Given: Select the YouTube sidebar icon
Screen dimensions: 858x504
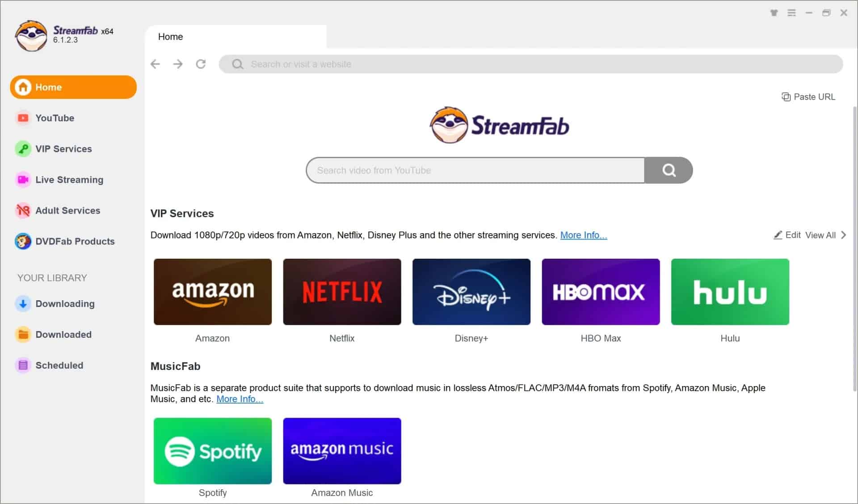Looking at the screenshot, I should [x=22, y=118].
